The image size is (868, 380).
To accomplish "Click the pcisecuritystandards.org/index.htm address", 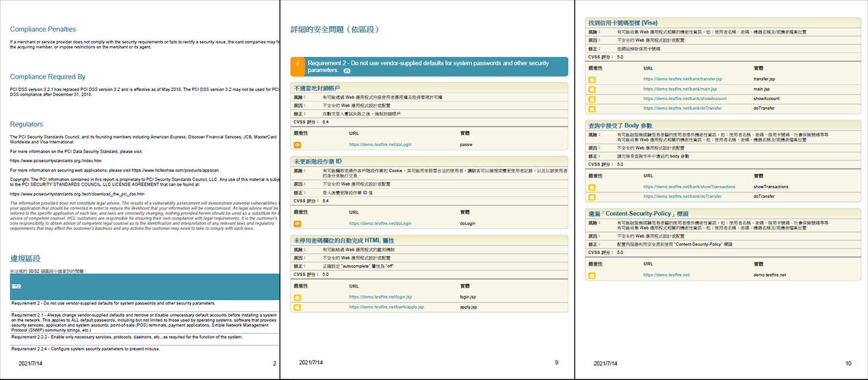I will coord(55,161).
